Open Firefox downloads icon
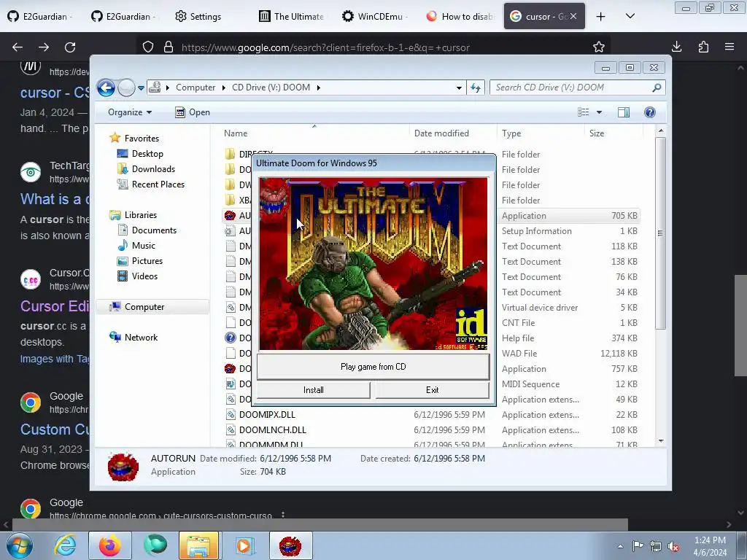Screen dimensions: 747x560 [x=676, y=47]
